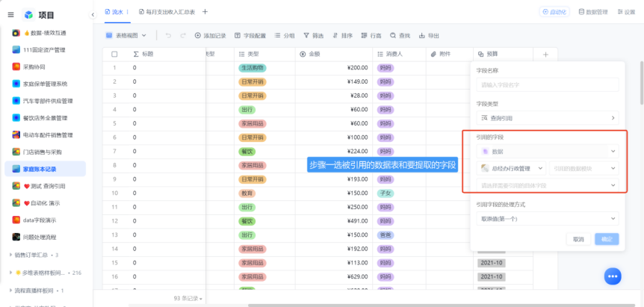
Task: Click the ¥491.00 amount cell
Action: [x=334, y=221]
